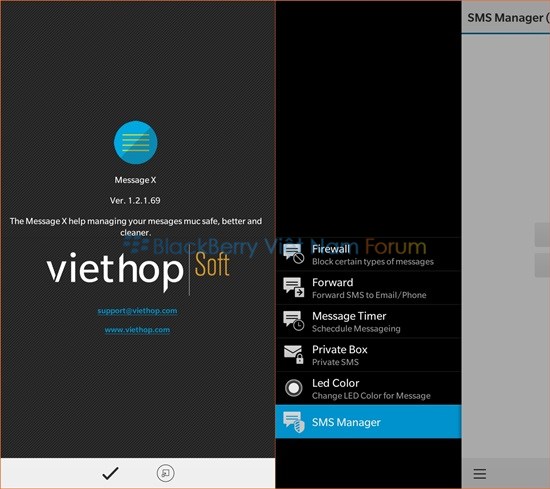Tap the round share icon beside checkmark
The image size is (550, 489).
(165, 473)
